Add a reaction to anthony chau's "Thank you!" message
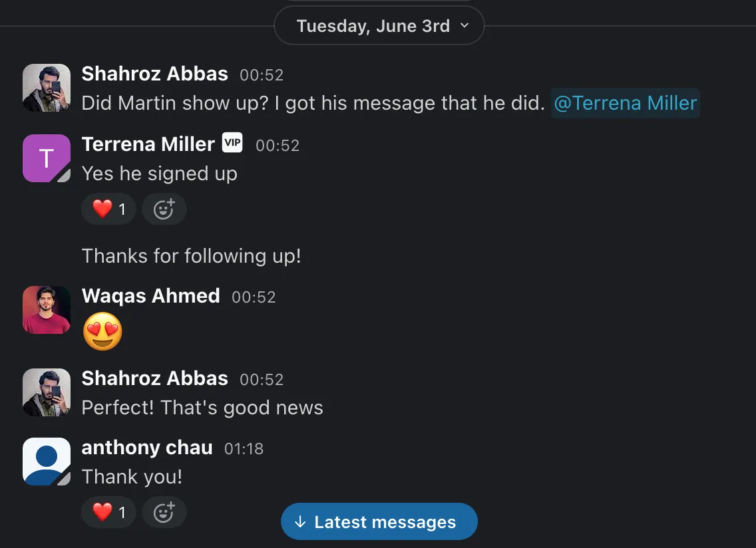The height and width of the screenshot is (548, 756). (x=164, y=512)
